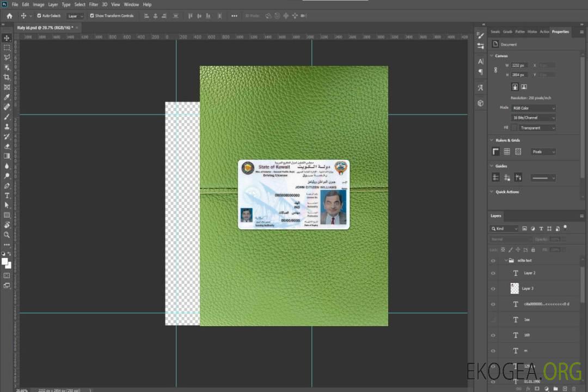
Task: Open the Paragraph panel icon
Action: click(x=480, y=72)
